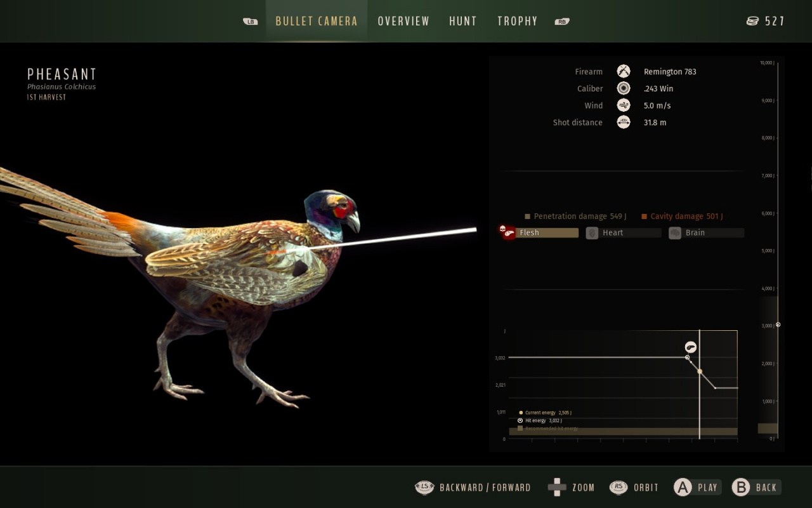Click the .243 Win caliber value
This screenshot has height=508, width=812.
pos(658,89)
